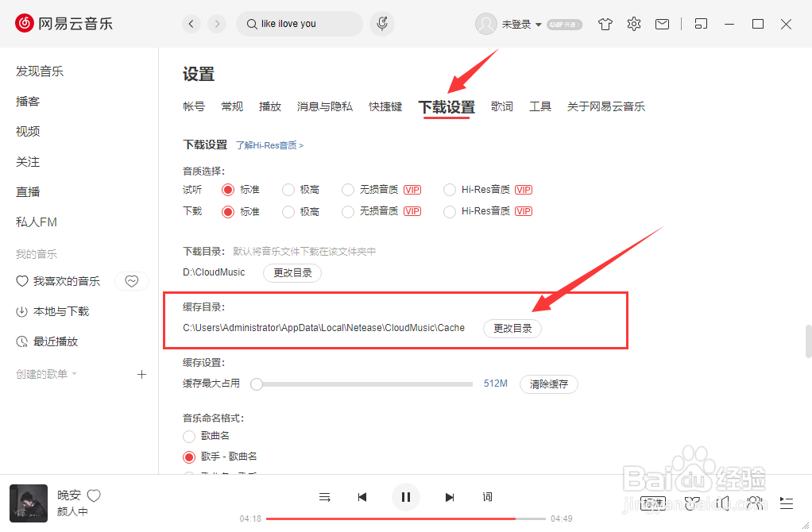
Task: Open the 歌词 settings tab
Action: (502, 106)
